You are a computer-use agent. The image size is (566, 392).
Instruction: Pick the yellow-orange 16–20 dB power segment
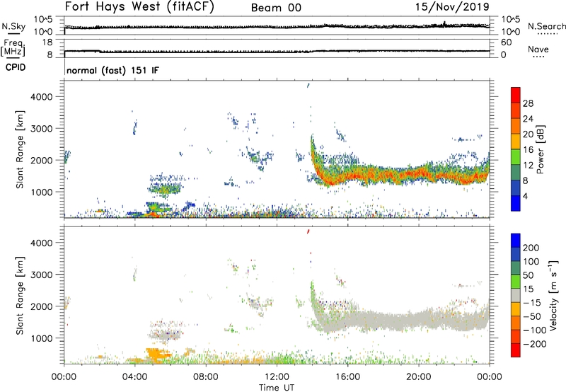tap(516, 142)
